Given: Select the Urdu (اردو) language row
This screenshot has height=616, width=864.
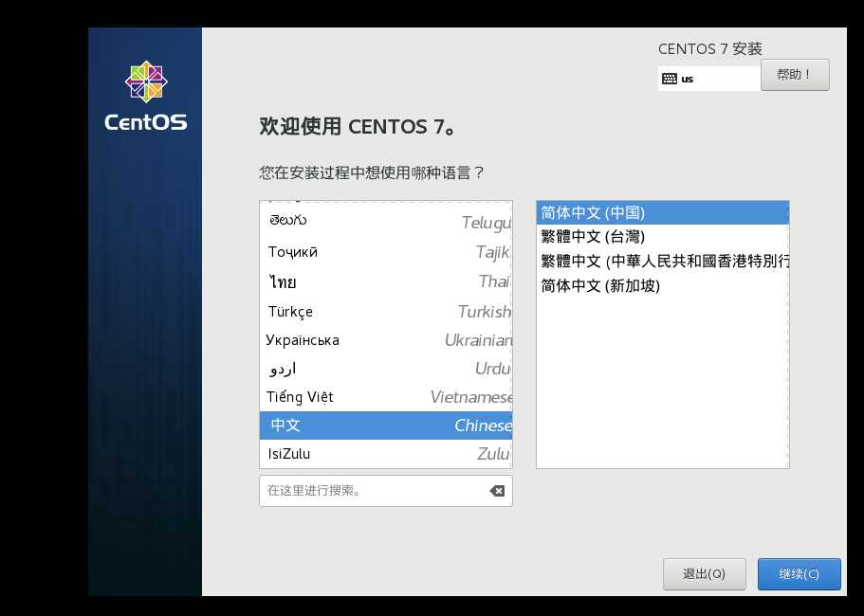Looking at the screenshot, I should 386,369.
